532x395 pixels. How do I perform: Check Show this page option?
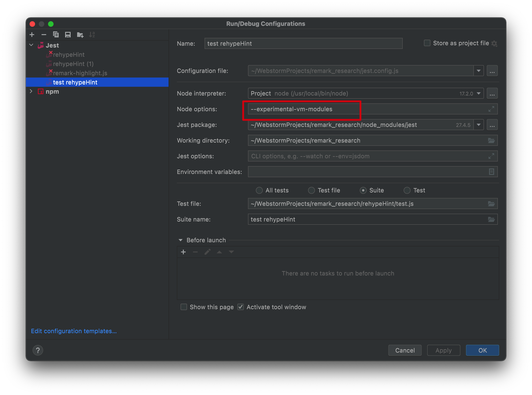pyautogui.click(x=184, y=307)
